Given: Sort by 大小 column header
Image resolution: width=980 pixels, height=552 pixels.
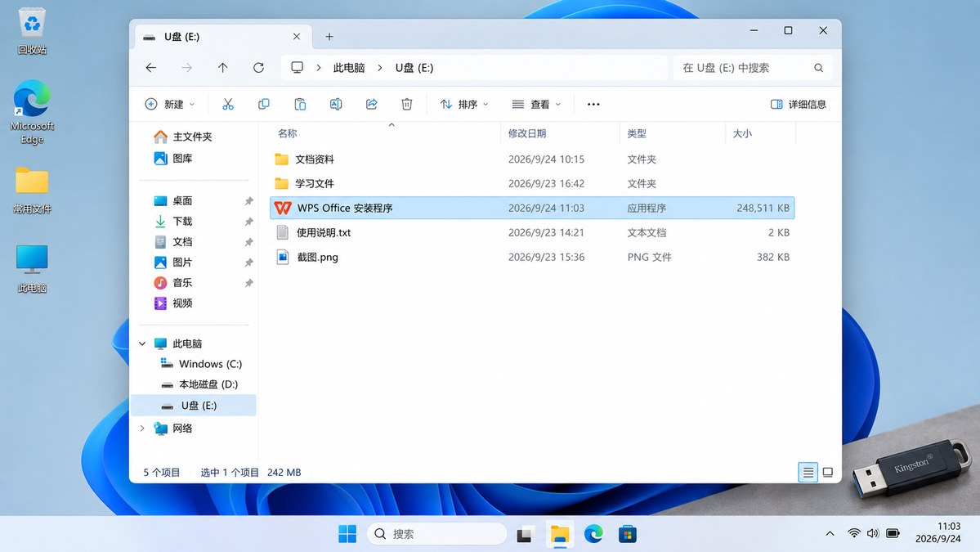Looking at the screenshot, I should pos(742,133).
